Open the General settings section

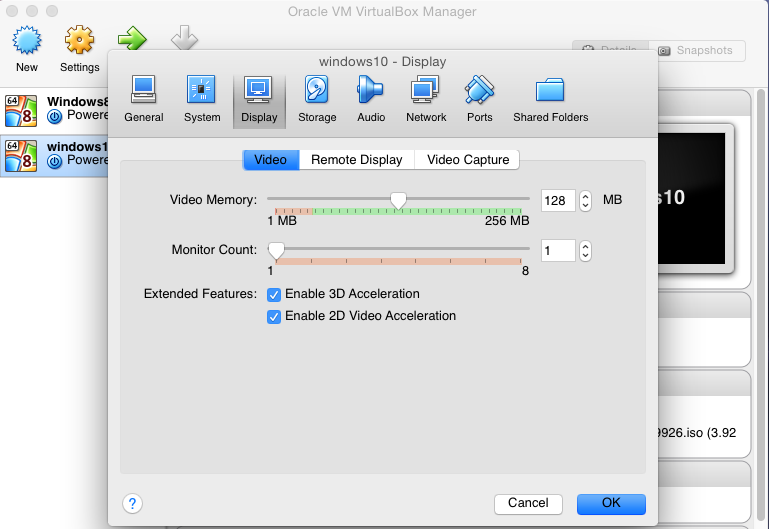(x=144, y=100)
